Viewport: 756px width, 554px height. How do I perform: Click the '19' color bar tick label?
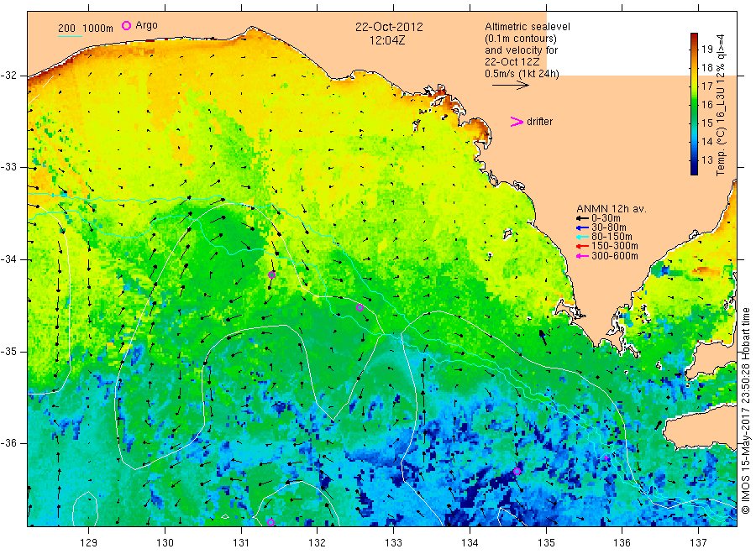706,50
